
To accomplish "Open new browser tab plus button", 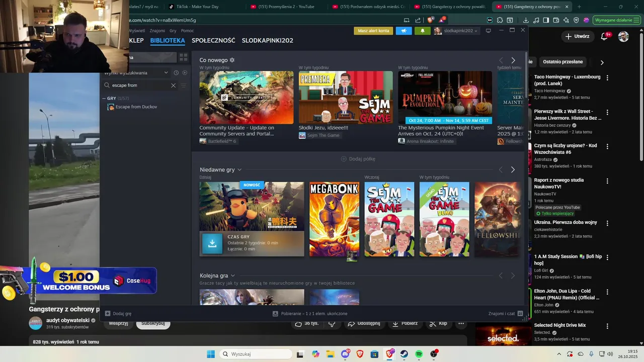I will 579,7.
